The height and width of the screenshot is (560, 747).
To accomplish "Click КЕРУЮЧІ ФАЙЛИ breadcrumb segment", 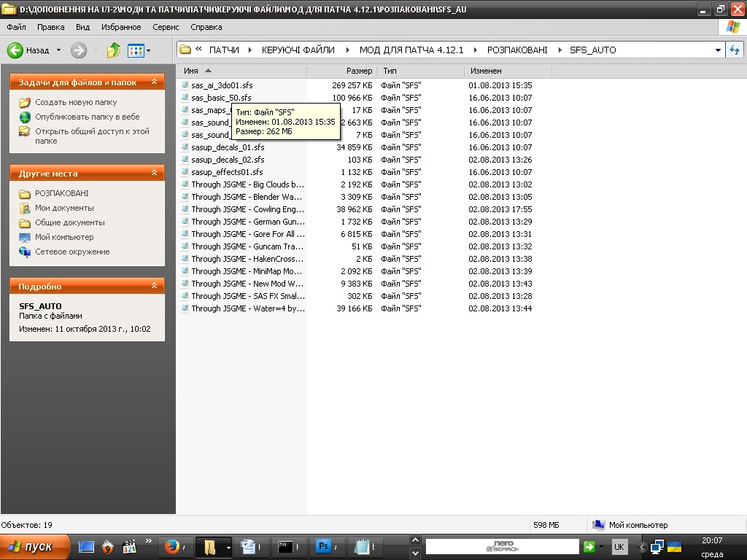I will (298, 50).
